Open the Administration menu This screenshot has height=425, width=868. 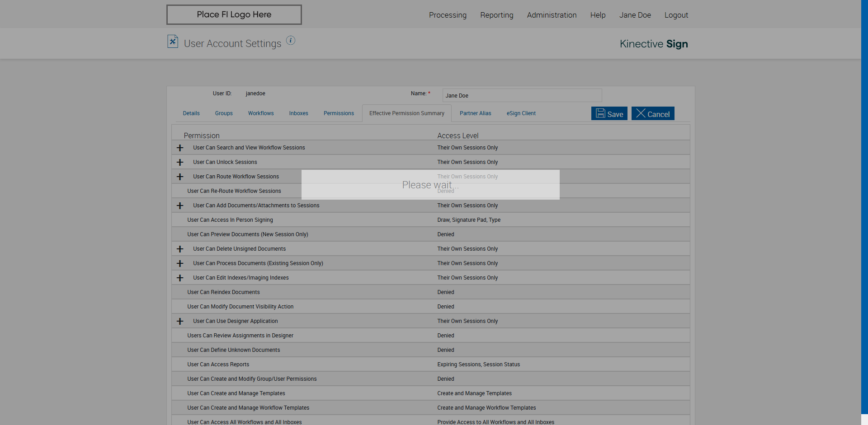(x=552, y=15)
